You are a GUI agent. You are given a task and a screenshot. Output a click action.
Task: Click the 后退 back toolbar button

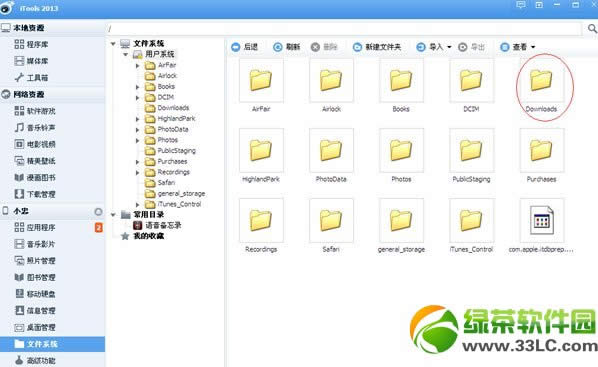244,47
